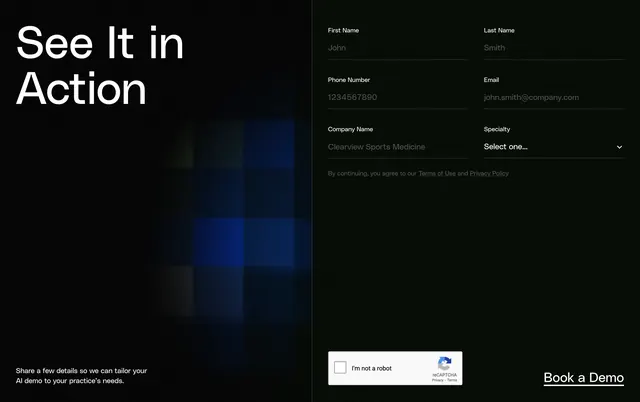640x402 pixels.
Task: Focus the Company Name field
Action: point(398,147)
